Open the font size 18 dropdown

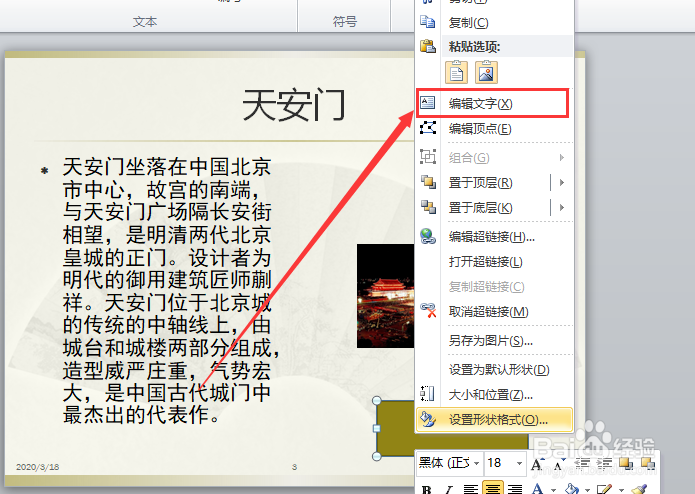(519, 463)
